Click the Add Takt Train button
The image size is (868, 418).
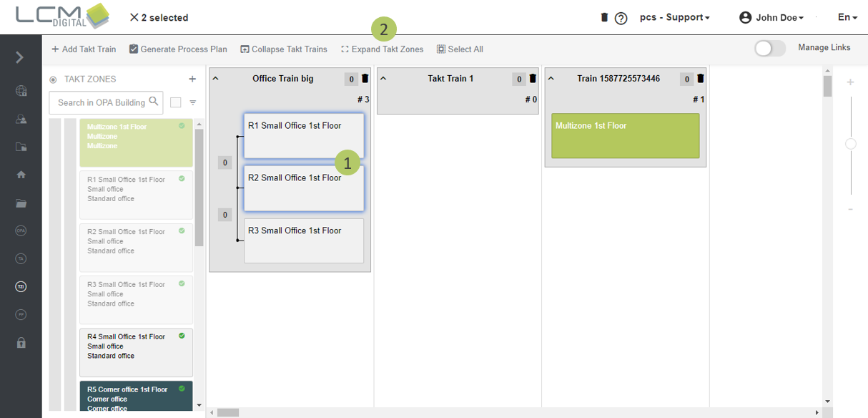point(84,49)
